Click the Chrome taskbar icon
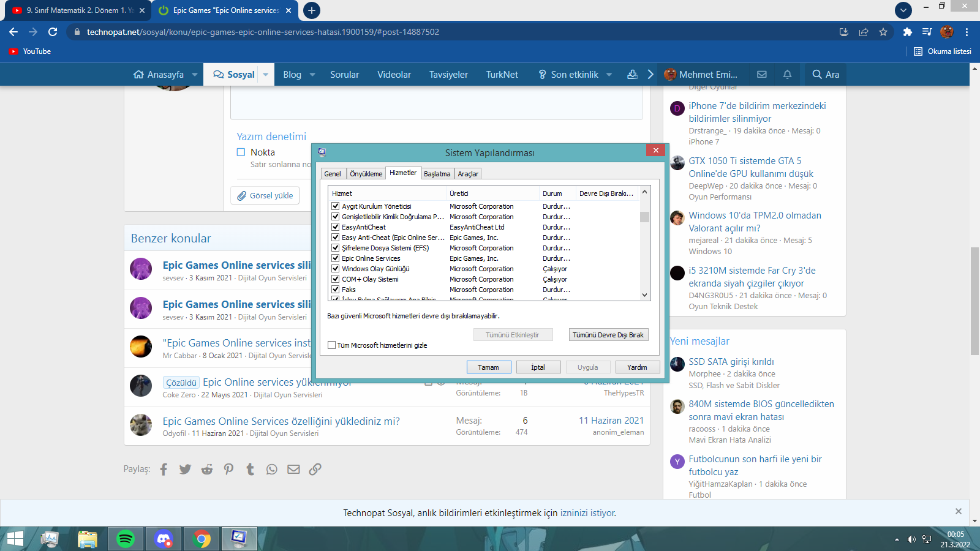Viewport: 980px width, 551px height. [202, 539]
